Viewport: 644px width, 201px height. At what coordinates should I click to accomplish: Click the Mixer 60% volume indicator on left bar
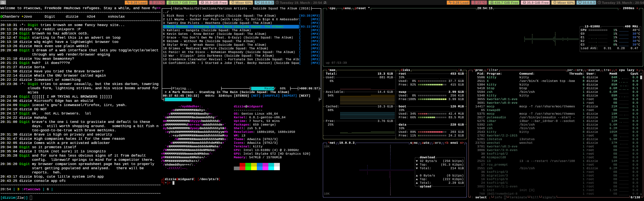[241, 2]
